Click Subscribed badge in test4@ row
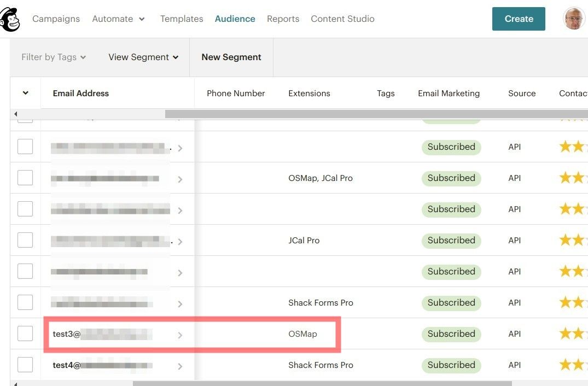Viewport: 588px width, 386px height. pos(451,365)
